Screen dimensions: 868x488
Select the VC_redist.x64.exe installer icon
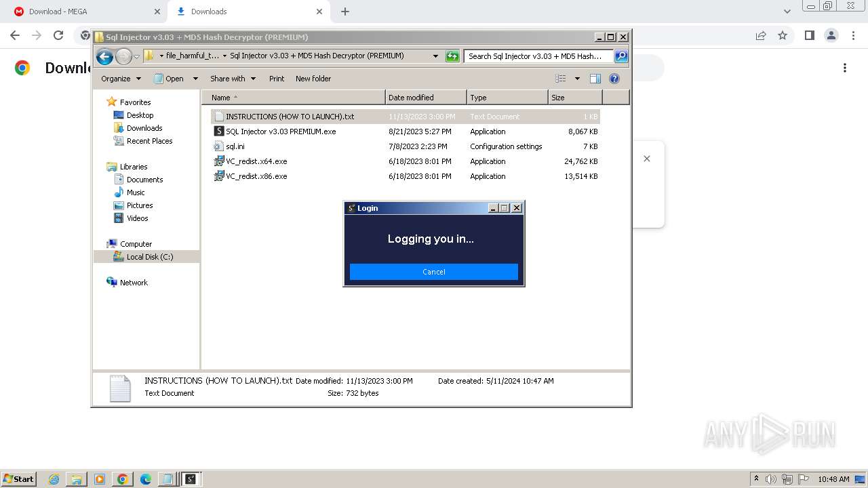tap(219, 161)
